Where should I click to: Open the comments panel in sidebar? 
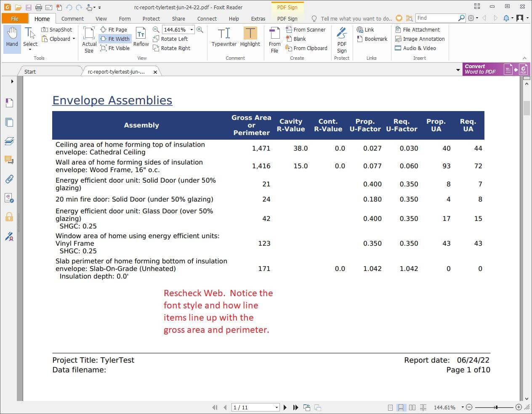pyautogui.click(x=9, y=160)
